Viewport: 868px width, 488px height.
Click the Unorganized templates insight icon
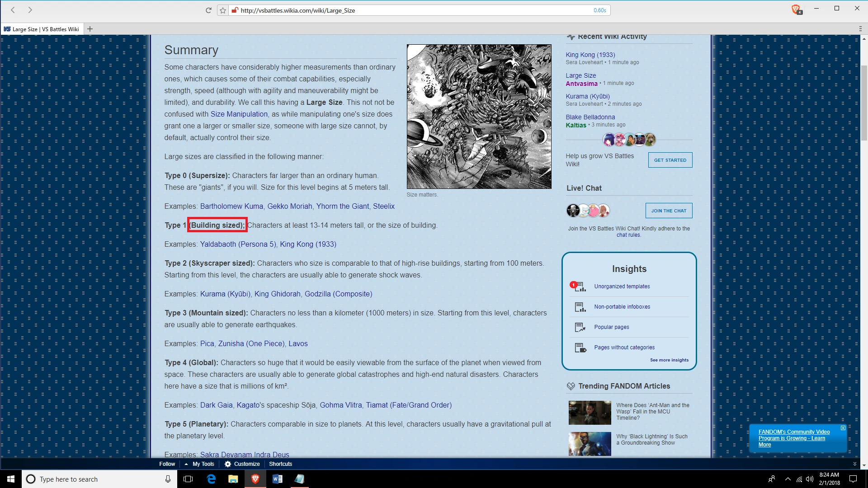[580, 286]
